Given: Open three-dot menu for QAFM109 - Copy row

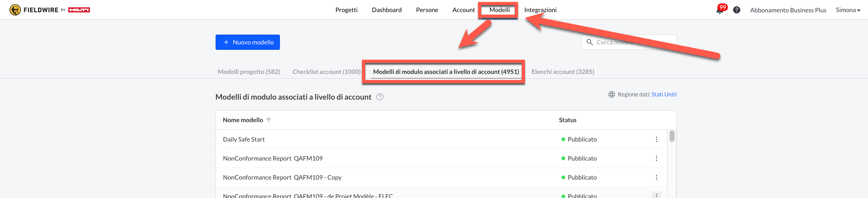Looking at the screenshot, I should pos(656,177).
